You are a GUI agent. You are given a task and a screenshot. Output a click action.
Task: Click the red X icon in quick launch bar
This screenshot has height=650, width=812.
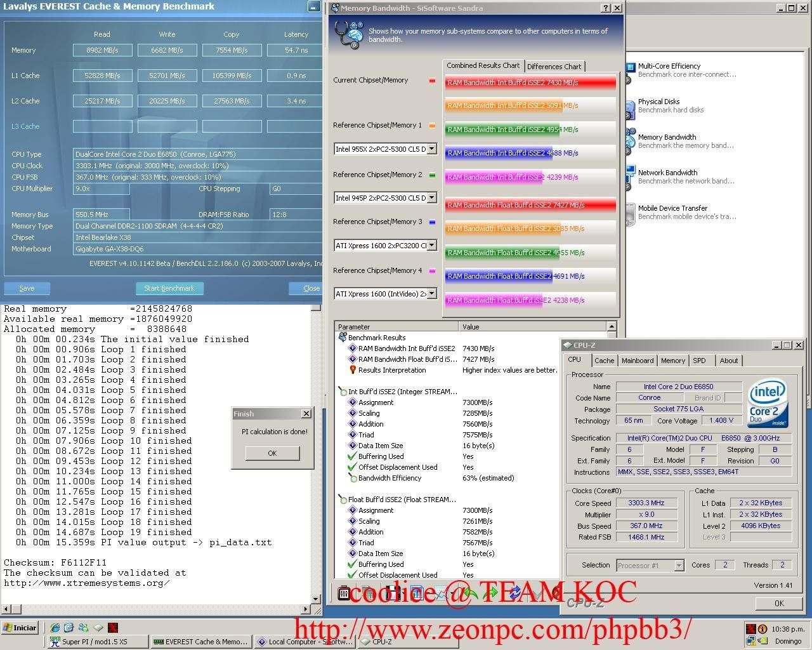tap(112, 628)
